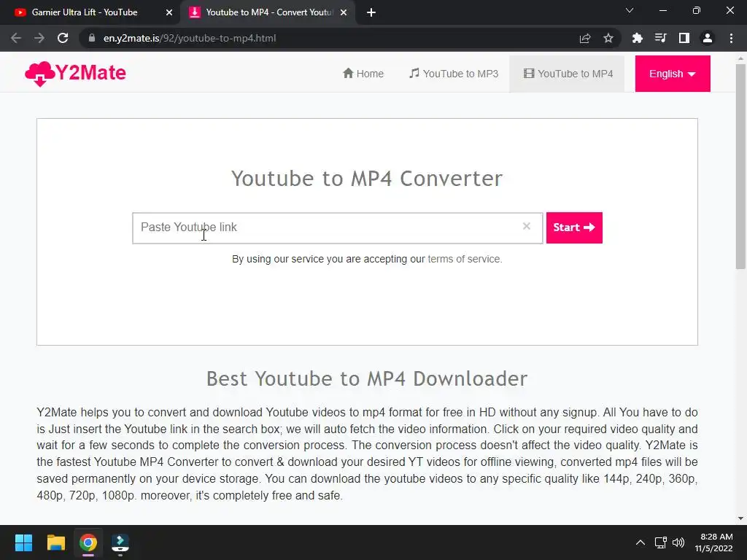Click the Y2Mate logo

75,74
